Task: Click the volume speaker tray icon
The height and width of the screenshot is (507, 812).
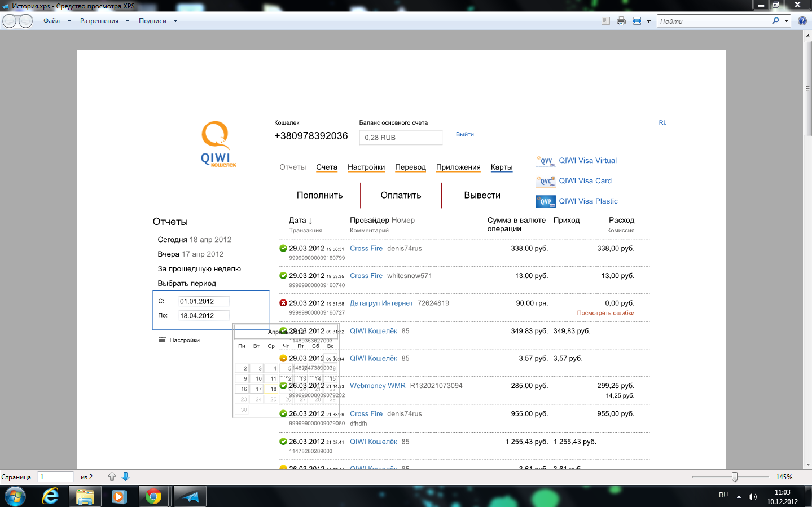Action: pyautogui.click(x=753, y=497)
